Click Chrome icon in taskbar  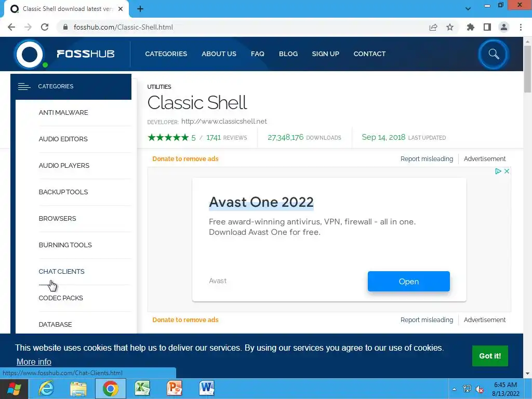coord(111,389)
